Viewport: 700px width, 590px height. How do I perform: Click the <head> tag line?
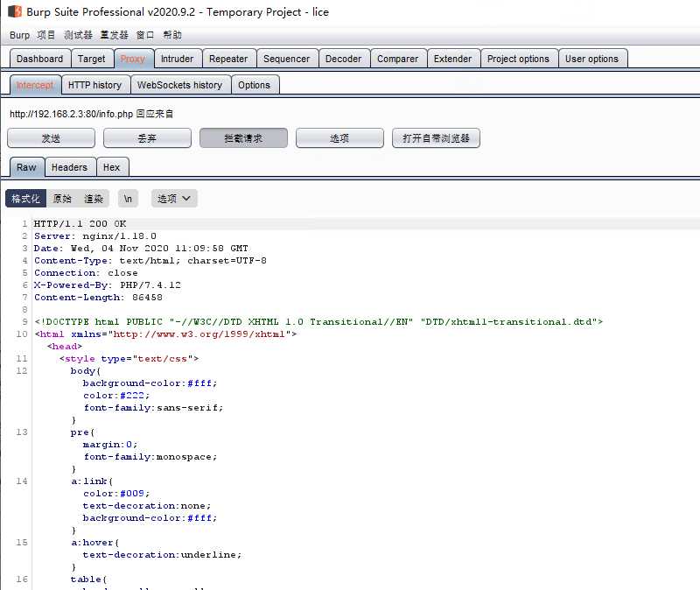point(64,347)
